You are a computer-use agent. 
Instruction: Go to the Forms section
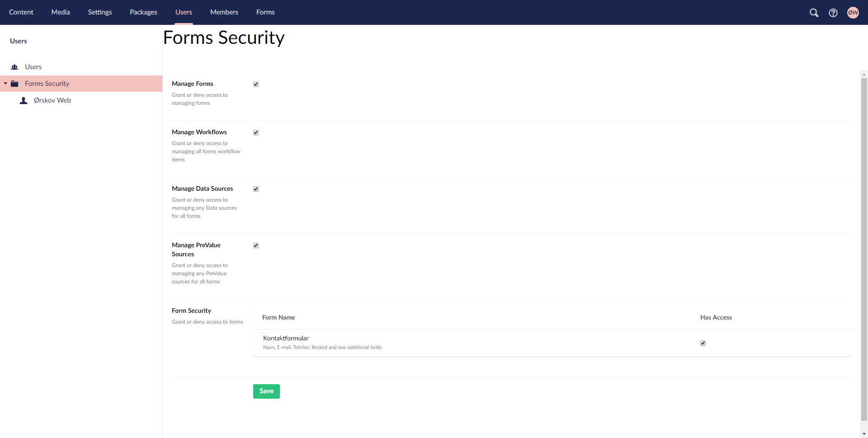[x=265, y=12]
